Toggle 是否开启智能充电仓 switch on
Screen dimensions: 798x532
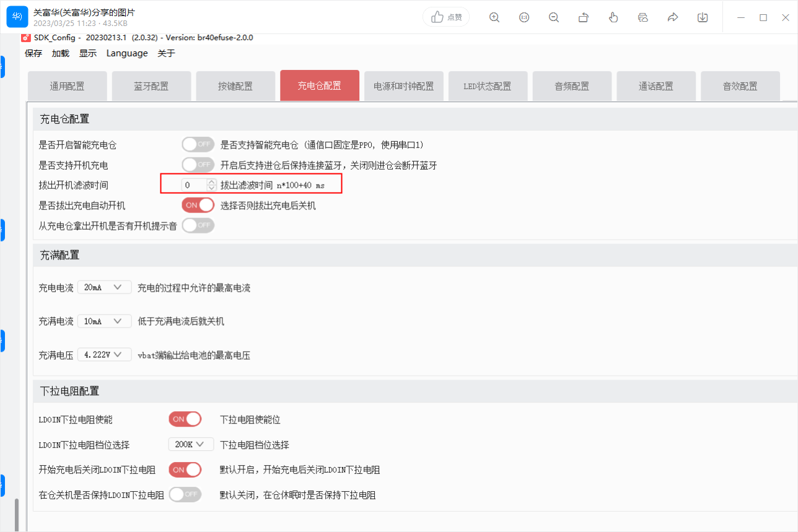(198, 144)
